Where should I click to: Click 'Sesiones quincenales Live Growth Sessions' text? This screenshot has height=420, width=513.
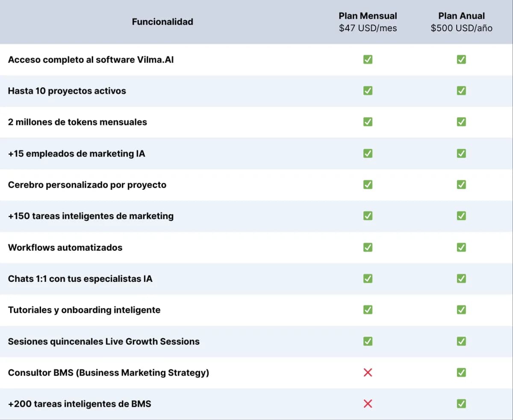click(x=103, y=341)
